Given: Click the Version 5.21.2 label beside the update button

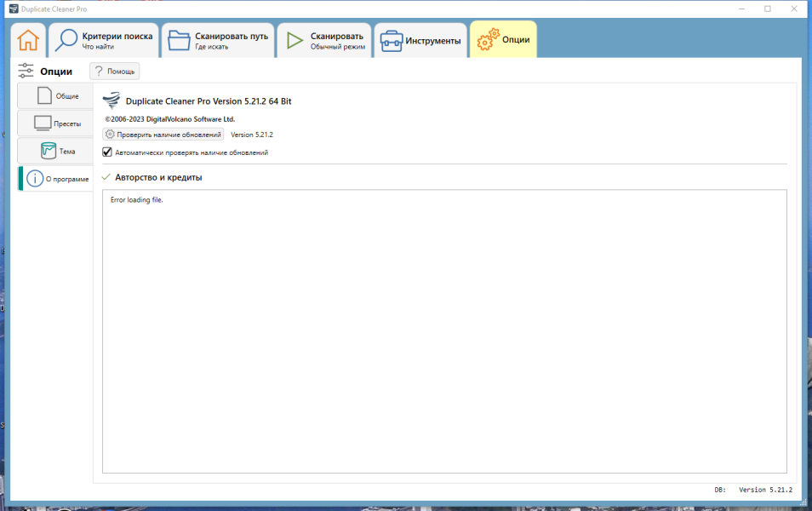Looking at the screenshot, I should [x=252, y=135].
